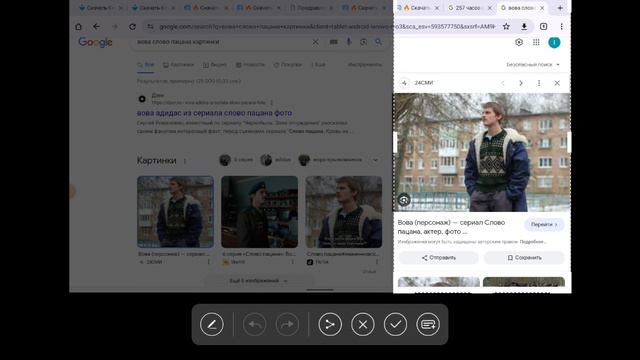Tap the undo arrow in crop toolbar
Viewport: 640px width, 360px height.
point(254,324)
